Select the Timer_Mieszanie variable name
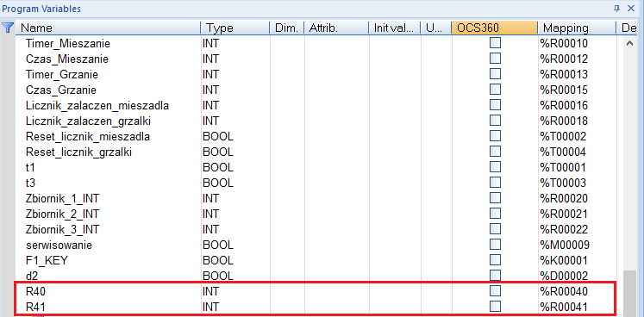Image resolution: width=644 pixels, height=317 pixels. click(x=68, y=43)
